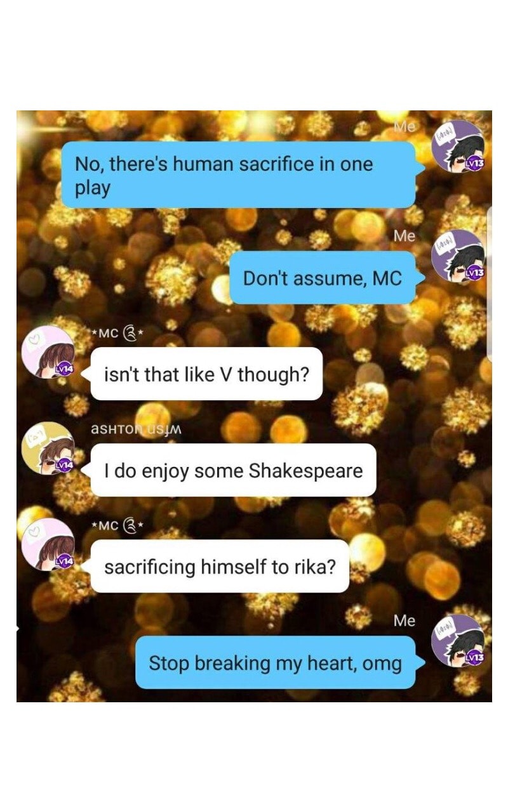Click LV13 badge on avatar beside "Don't assume, MC"
508x812 pixels.
click(474, 272)
